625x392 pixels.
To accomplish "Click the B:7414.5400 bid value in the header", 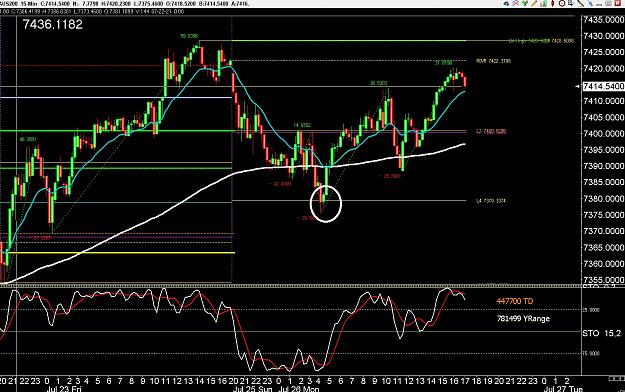I will (x=214, y=4).
